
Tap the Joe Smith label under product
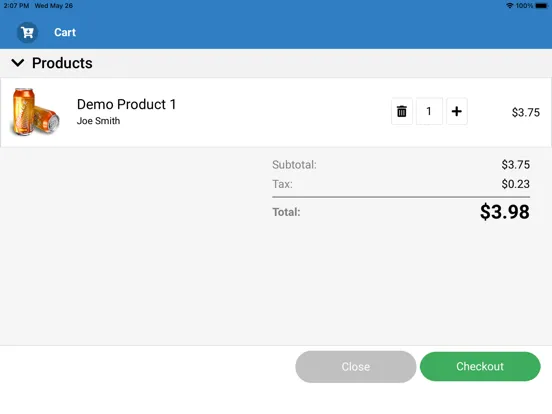coord(99,121)
